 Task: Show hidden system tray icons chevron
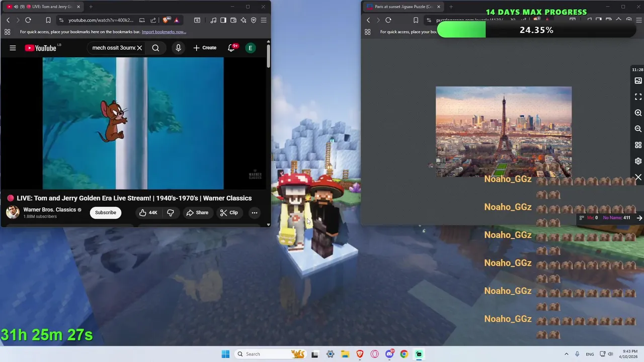coord(566,354)
